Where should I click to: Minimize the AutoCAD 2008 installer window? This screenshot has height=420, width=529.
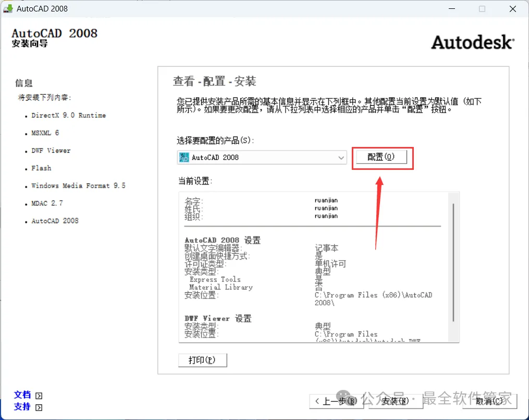coord(452,9)
